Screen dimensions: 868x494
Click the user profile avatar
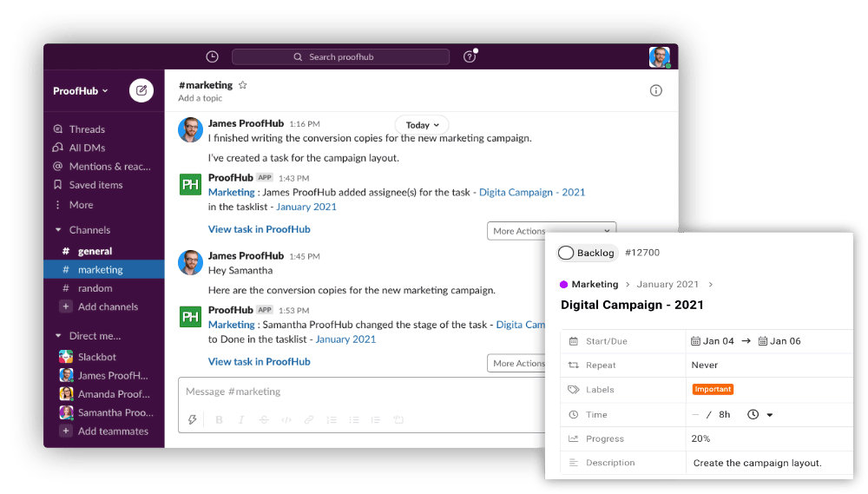[x=659, y=57]
